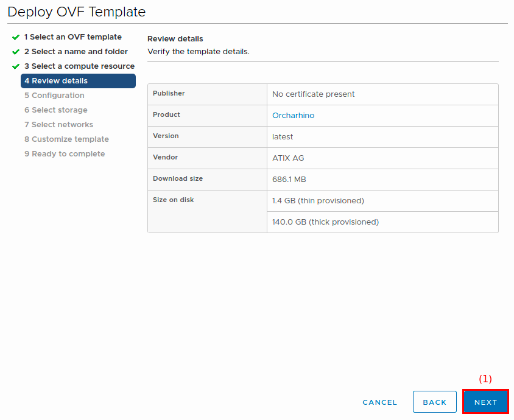Select the ATIX AG vendor cell

click(288, 158)
